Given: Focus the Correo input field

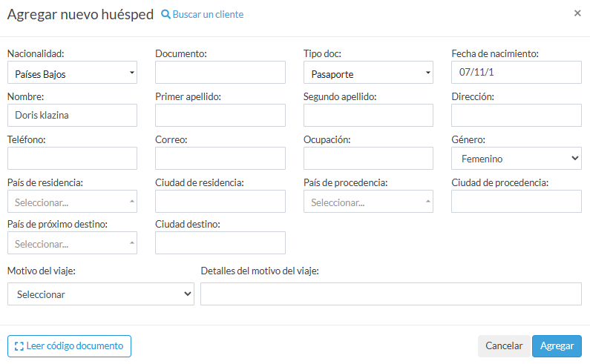Looking at the screenshot, I should (x=220, y=159).
